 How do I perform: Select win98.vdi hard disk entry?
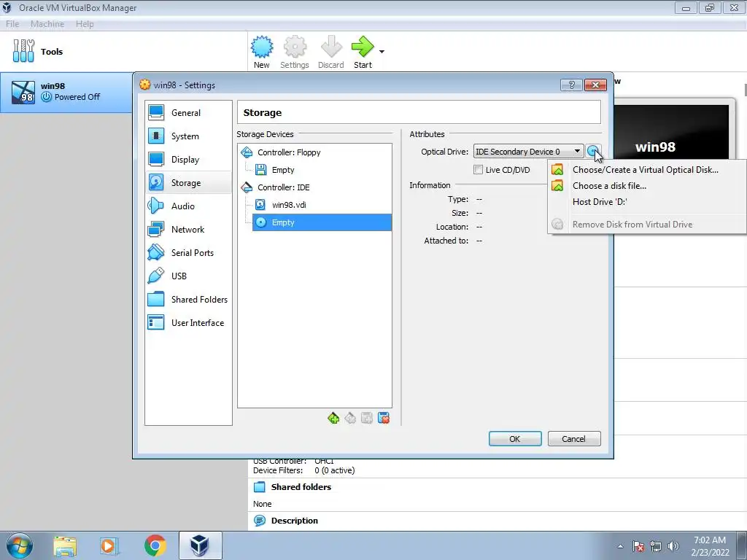[289, 205]
